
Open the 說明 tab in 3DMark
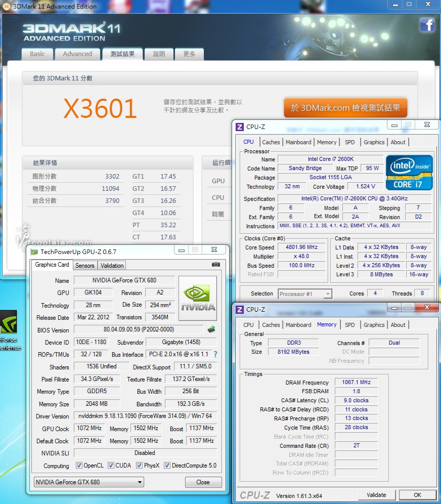click(159, 54)
